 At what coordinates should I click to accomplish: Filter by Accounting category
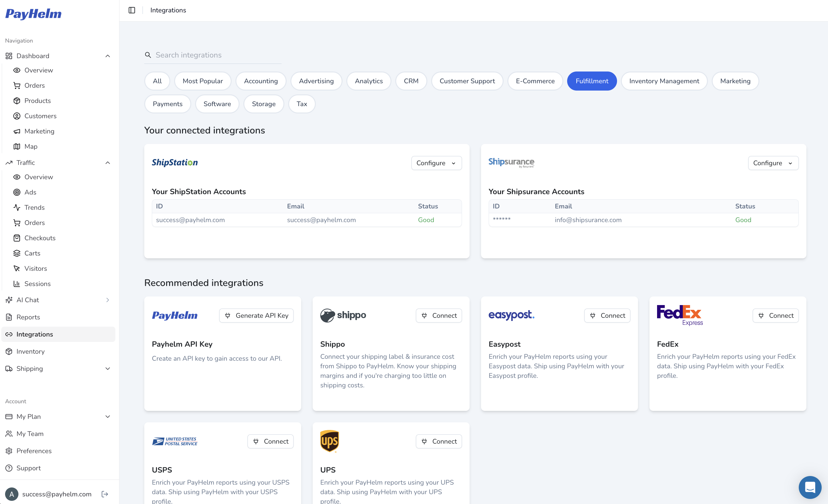tap(261, 81)
